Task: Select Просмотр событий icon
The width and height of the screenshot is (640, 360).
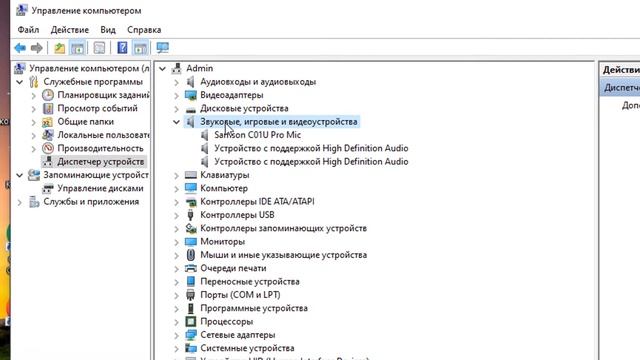Action: tap(48, 109)
